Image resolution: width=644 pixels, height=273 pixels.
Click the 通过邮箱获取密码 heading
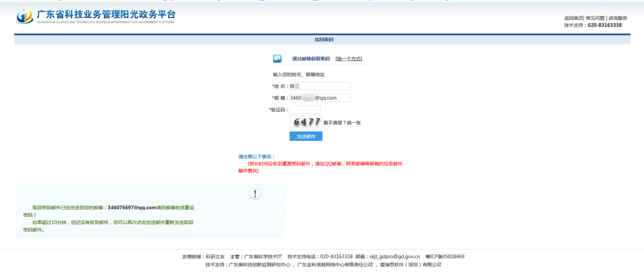[310, 59]
